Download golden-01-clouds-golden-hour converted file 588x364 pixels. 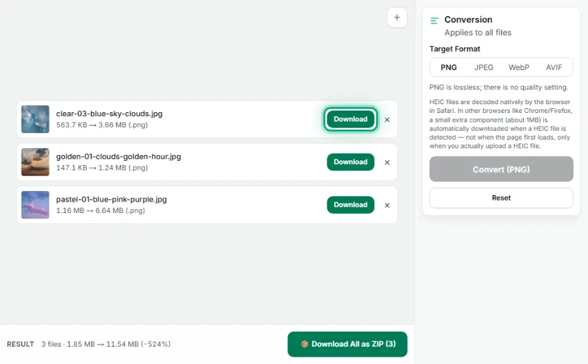click(x=350, y=162)
